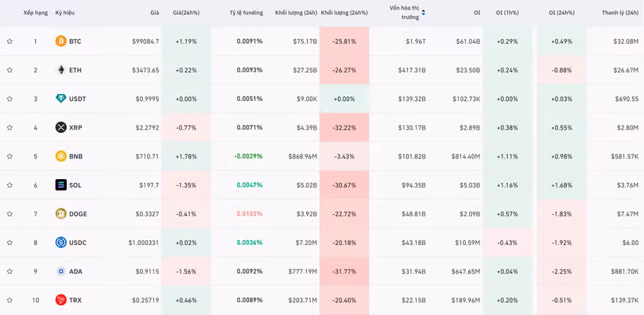
Task: Favorite USDT with its star toggle
Action: coord(10,99)
